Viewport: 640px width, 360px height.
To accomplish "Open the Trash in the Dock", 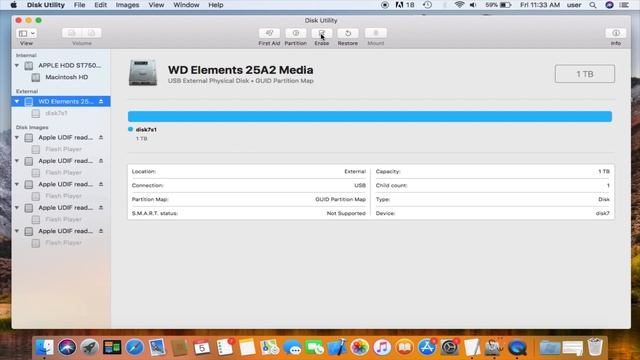I will point(595,347).
